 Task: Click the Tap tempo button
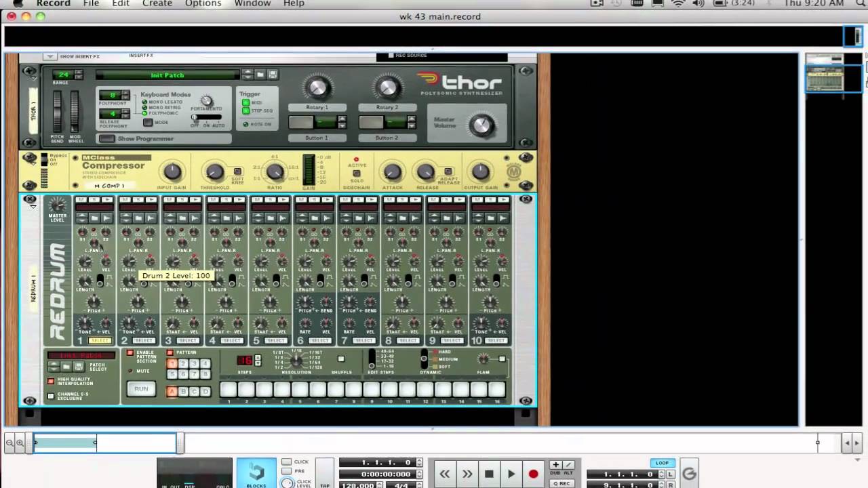click(325, 473)
